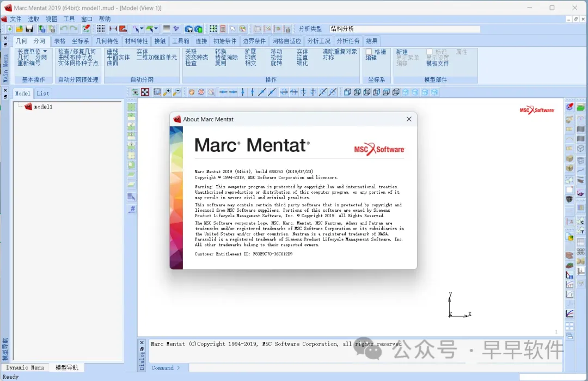Switch to the Dynamic Menu bottom tab

pos(25,367)
